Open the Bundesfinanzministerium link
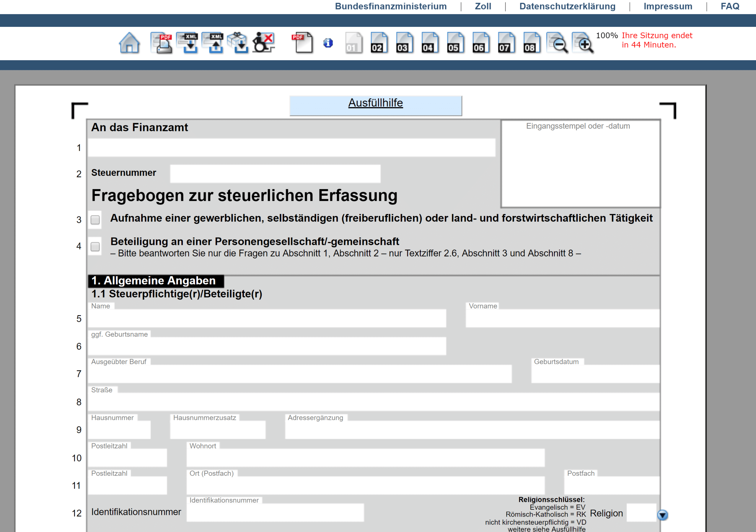This screenshot has width=756, height=532. click(391, 6)
